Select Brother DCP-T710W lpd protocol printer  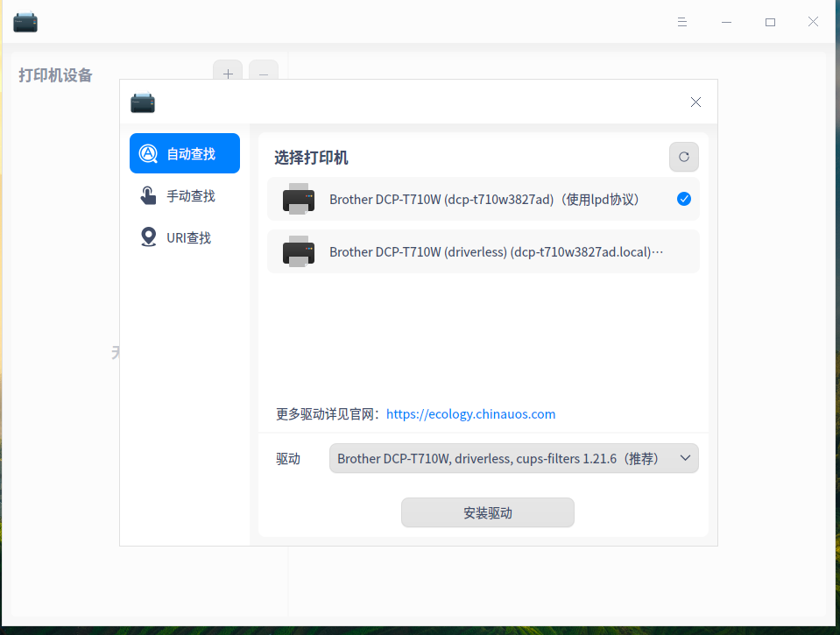click(484, 199)
